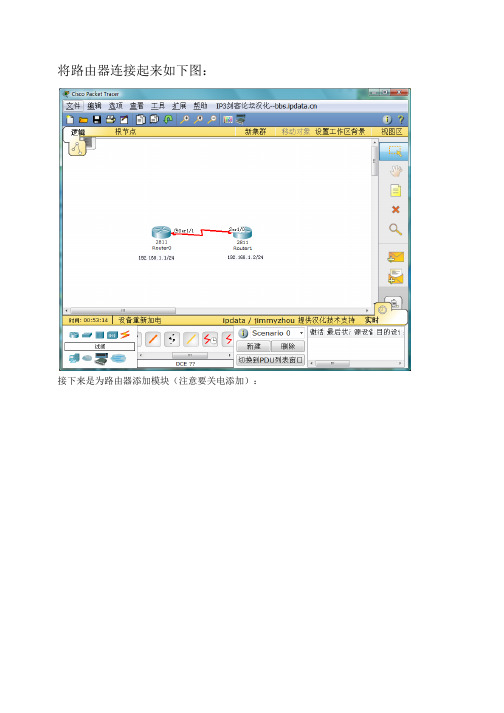The image size is (504, 713).
Task: Select the lightning bolt Connections category
Action: [125, 335]
